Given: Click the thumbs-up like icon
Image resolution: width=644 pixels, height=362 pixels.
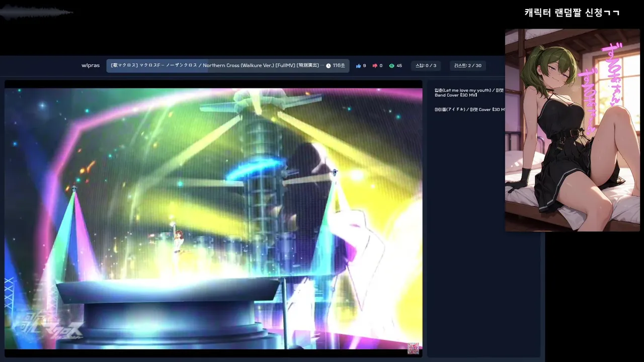Looking at the screenshot, I should click(358, 66).
